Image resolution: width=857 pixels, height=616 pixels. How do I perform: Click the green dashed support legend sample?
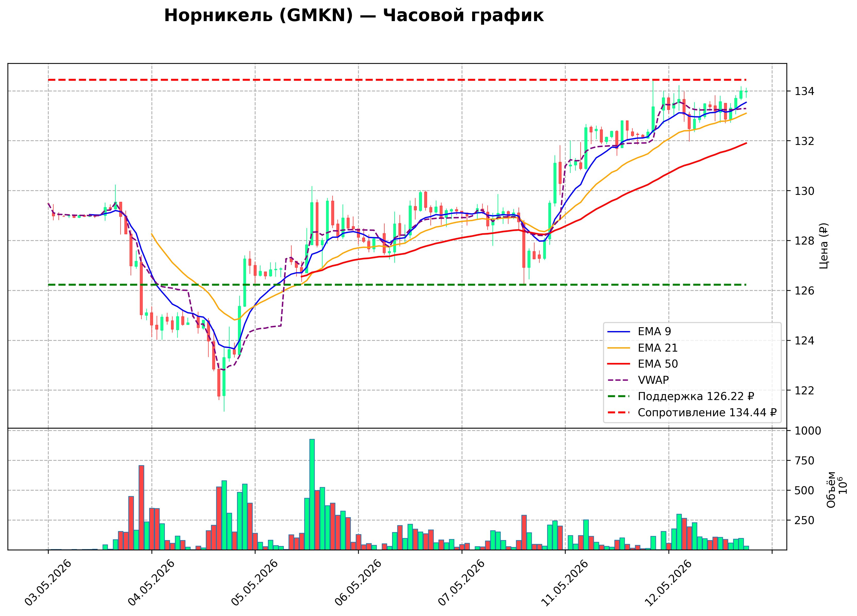pos(618,397)
